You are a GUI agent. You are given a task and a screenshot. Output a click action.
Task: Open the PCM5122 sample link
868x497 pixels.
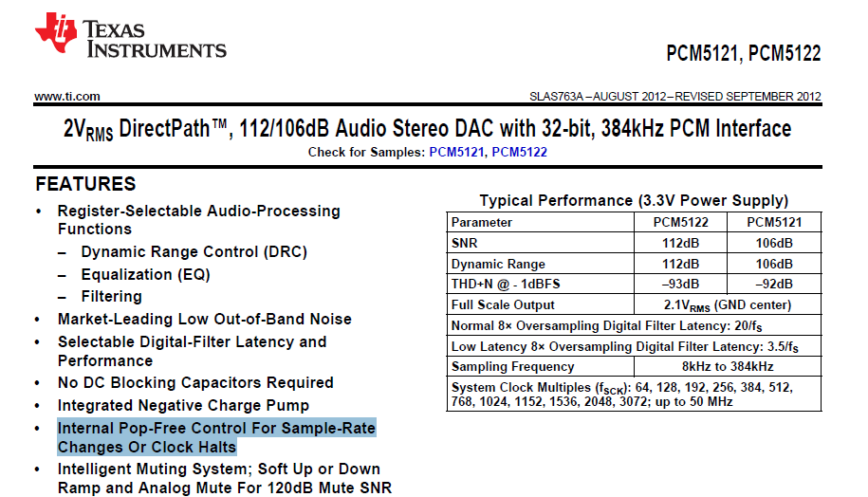[519, 152]
